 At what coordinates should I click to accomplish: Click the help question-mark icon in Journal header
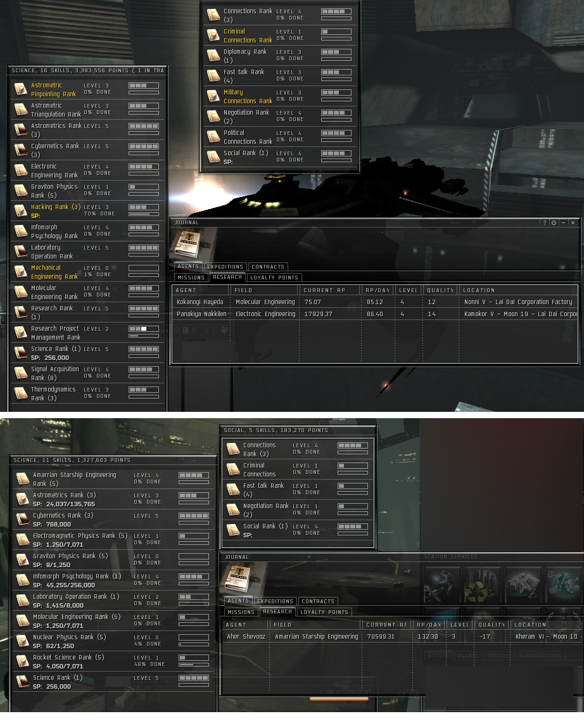point(545,223)
